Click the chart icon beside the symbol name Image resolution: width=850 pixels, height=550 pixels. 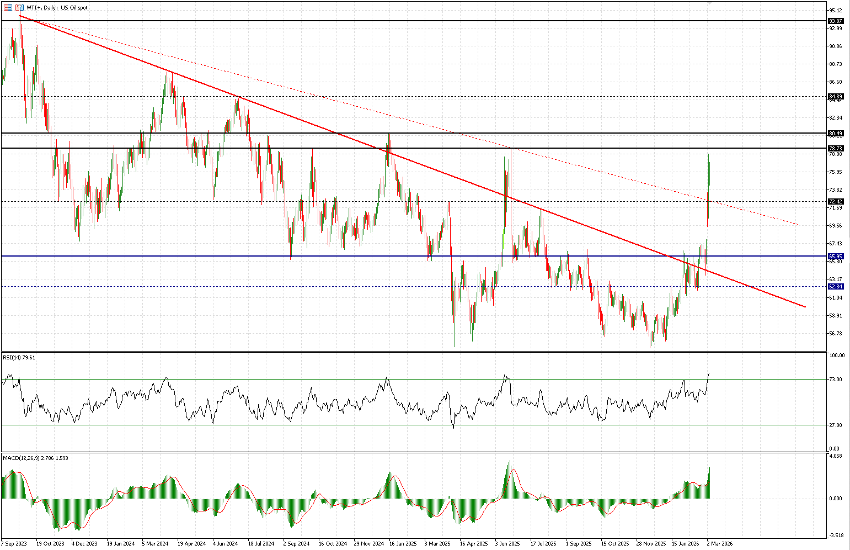[18, 7]
